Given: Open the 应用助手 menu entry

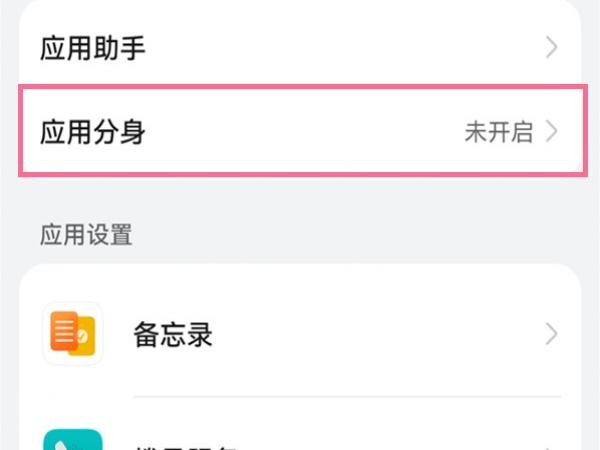Looking at the screenshot, I should click(300, 48).
